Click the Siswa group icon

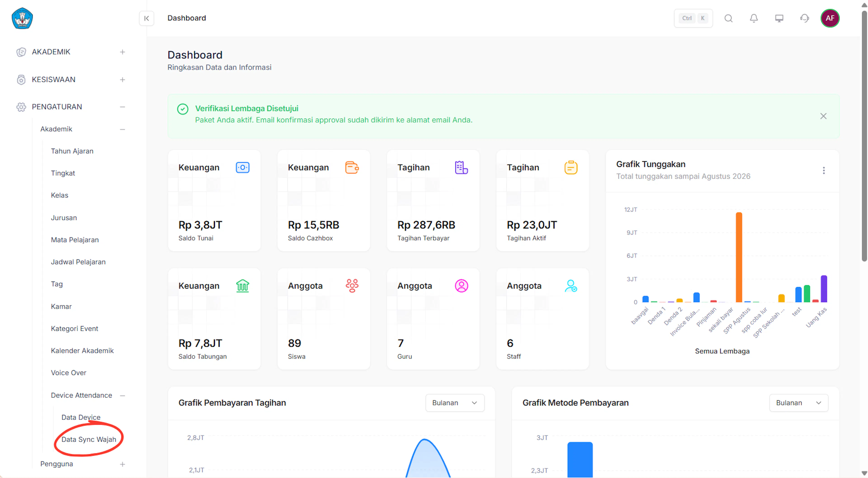pyautogui.click(x=352, y=286)
